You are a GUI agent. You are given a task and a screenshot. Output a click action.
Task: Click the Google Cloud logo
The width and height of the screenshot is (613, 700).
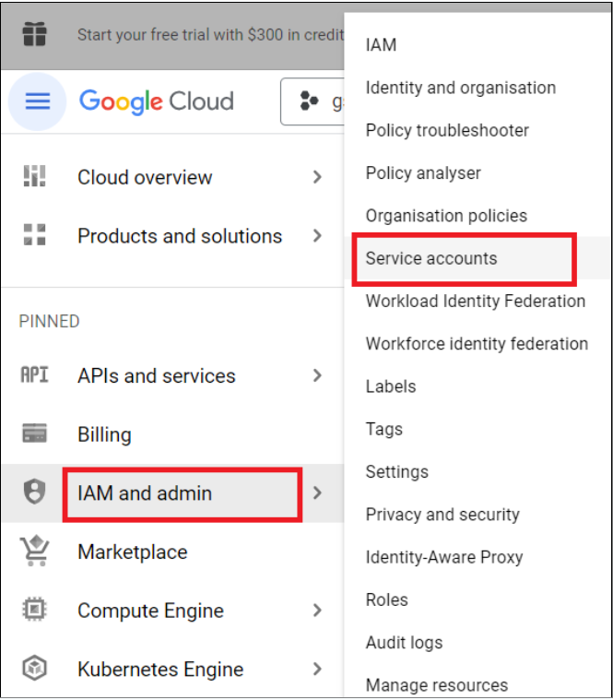click(x=156, y=101)
